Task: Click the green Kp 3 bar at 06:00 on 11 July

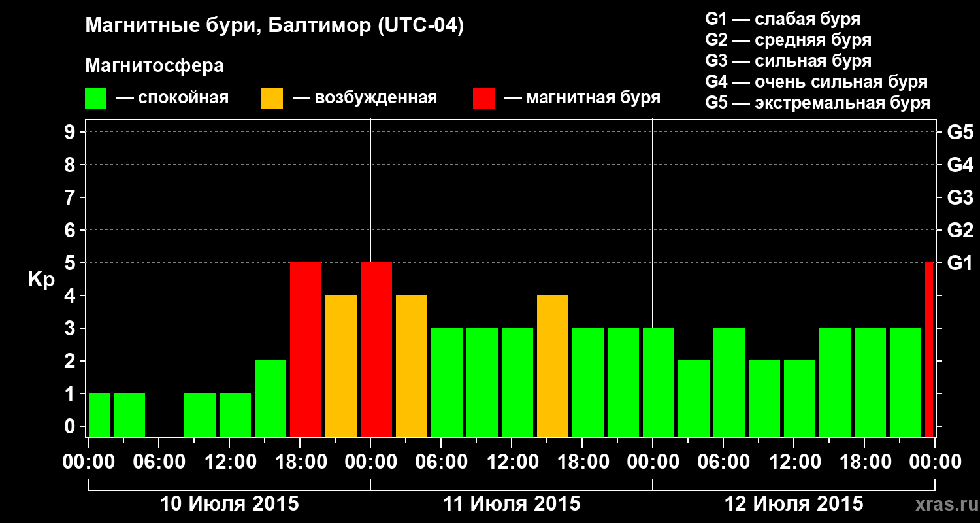Action: click(x=447, y=382)
